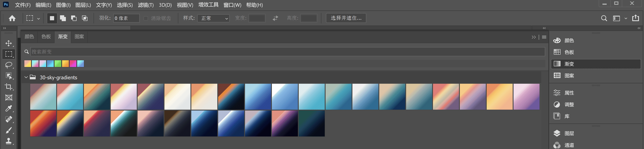Pick the Eyedropper tool
Image resolution: width=644 pixels, height=149 pixels.
point(9,108)
